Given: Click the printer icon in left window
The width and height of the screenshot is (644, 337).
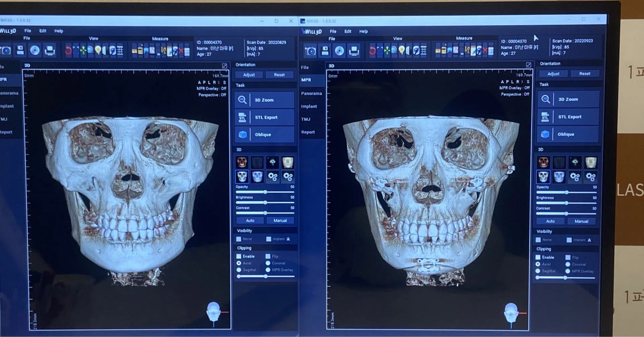Looking at the screenshot, I should tap(50, 51).
